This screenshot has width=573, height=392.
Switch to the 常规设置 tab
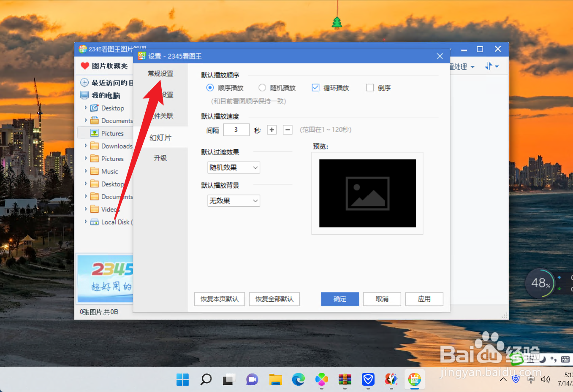pos(160,73)
